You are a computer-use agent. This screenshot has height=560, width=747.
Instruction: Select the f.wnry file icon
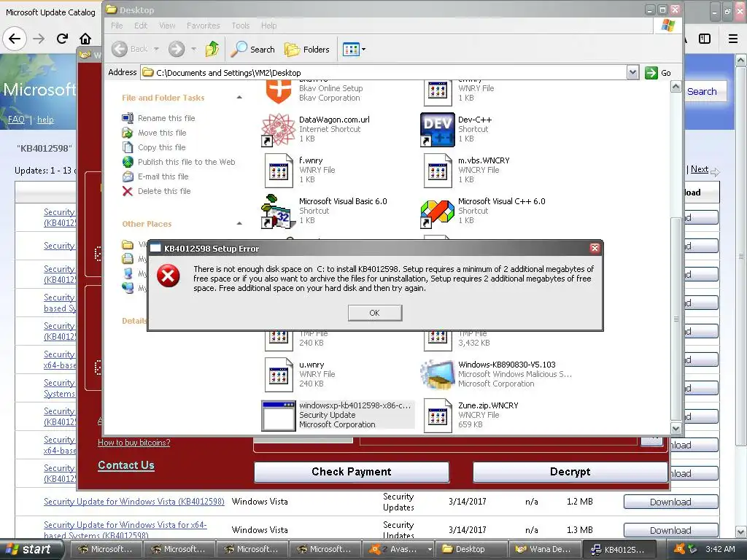(278, 171)
